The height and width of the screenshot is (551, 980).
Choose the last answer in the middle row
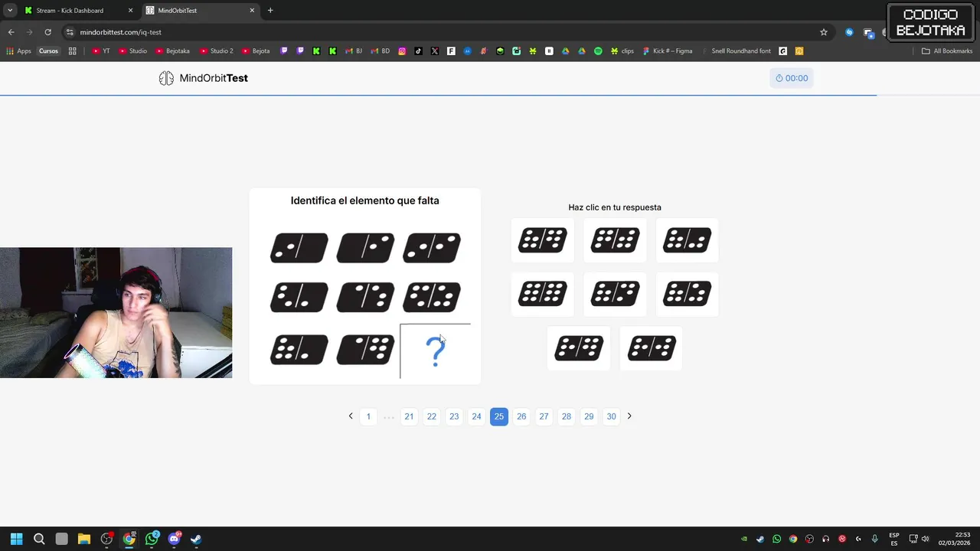(x=688, y=294)
